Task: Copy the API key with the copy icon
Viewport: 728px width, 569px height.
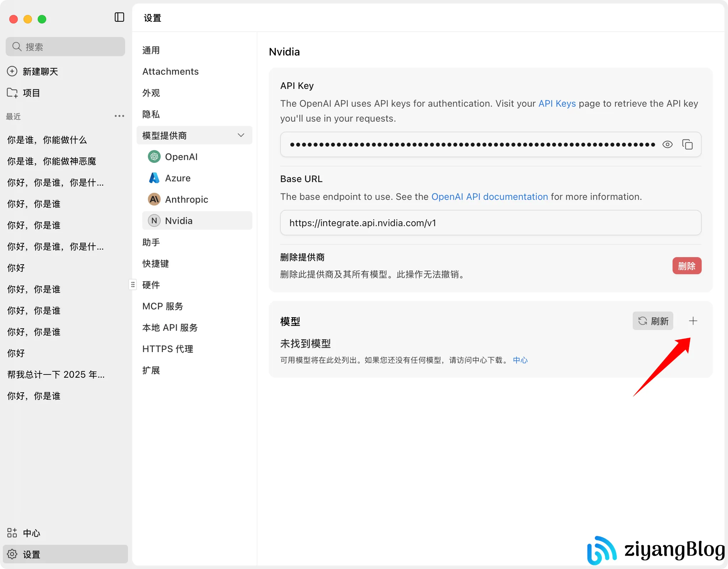Action: tap(688, 144)
